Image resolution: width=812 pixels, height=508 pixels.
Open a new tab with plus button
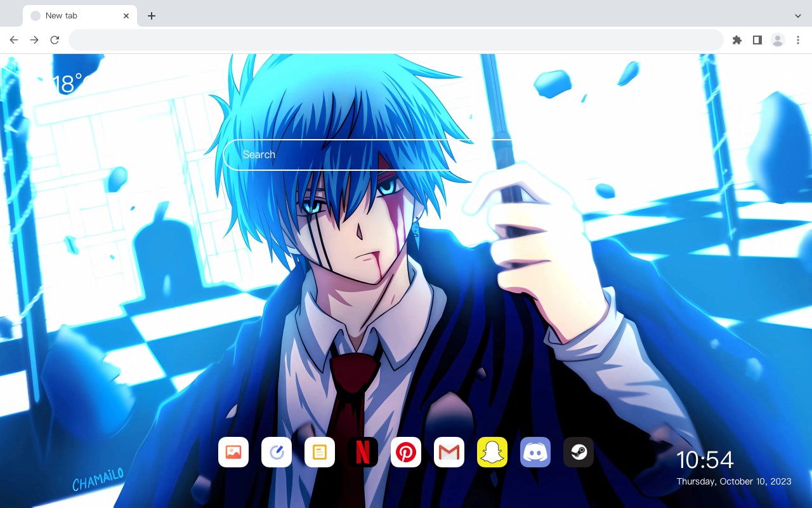point(151,16)
